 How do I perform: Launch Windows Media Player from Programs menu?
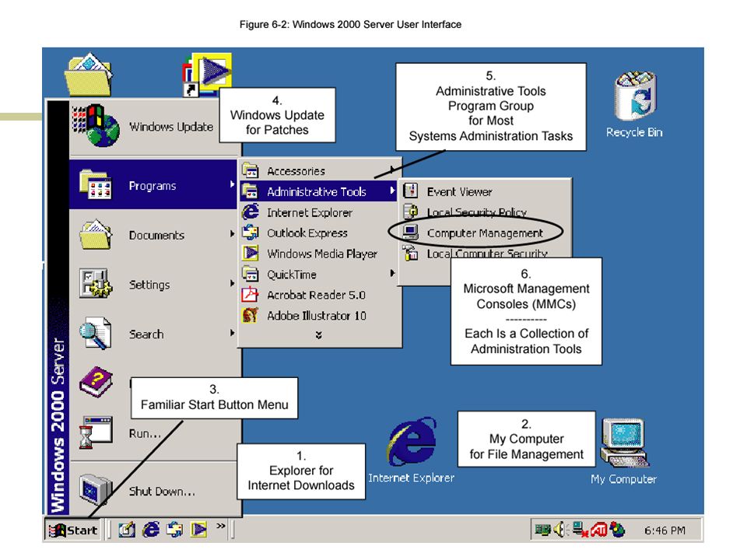pos(318,254)
